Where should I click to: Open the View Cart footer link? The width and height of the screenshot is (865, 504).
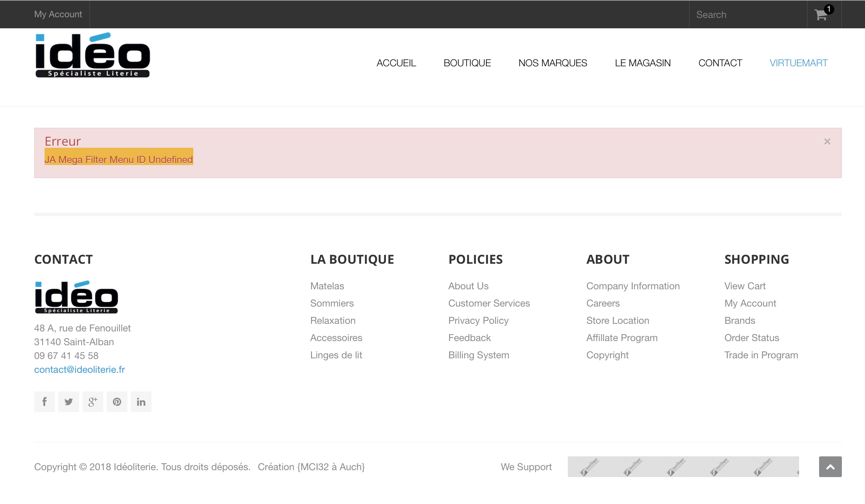pyautogui.click(x=745, y=286)
